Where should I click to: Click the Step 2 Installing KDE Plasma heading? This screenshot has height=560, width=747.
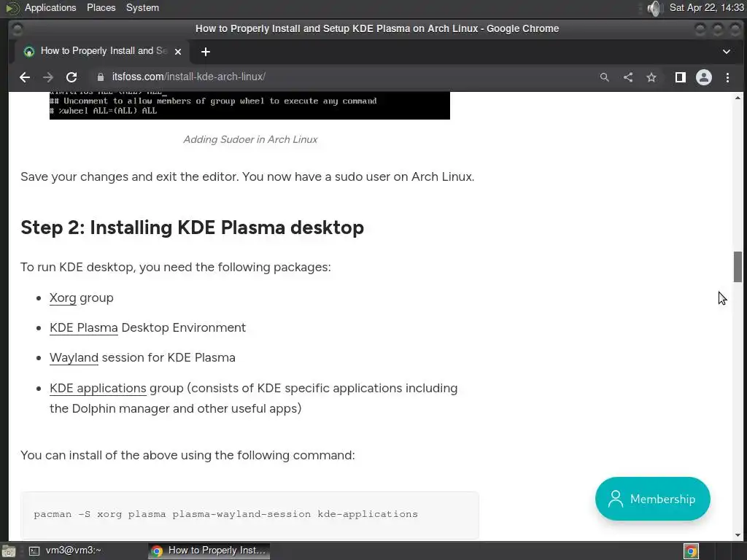click(x=192, y=227)
